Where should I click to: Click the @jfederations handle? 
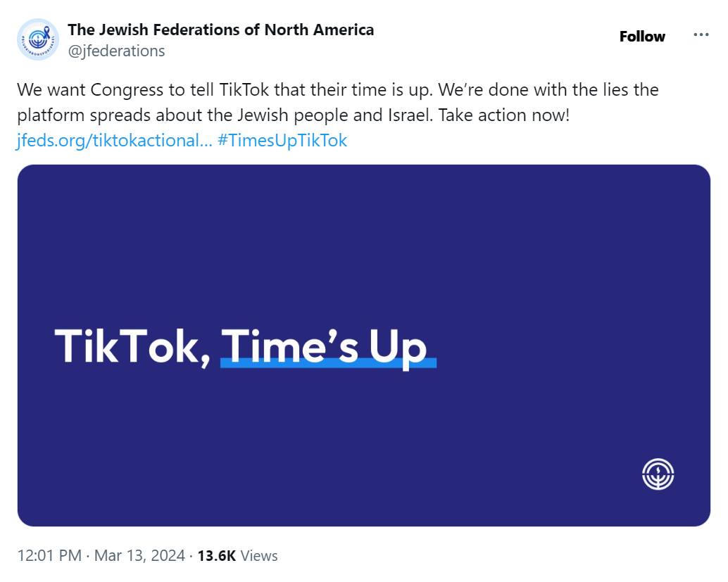(x=116, y=51)
